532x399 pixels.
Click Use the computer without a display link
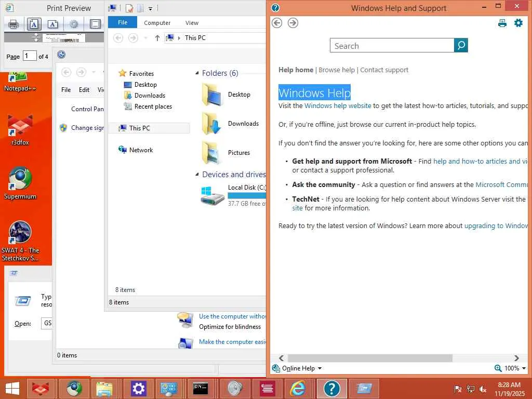(x=232, y=316)
